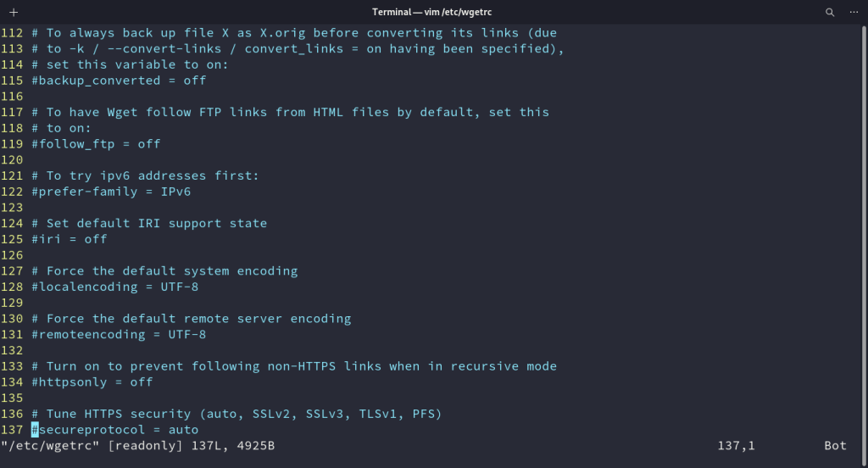Open a new terminal tab
Image resolution: width=868 pixels, height=468 pixels.
click(x=13, y=12)
